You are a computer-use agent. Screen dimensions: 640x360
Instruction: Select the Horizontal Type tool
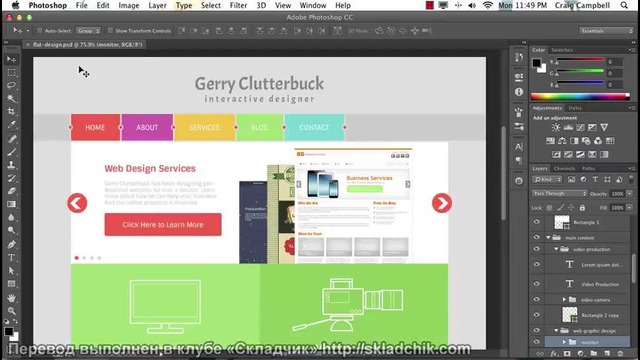[11, 258]
